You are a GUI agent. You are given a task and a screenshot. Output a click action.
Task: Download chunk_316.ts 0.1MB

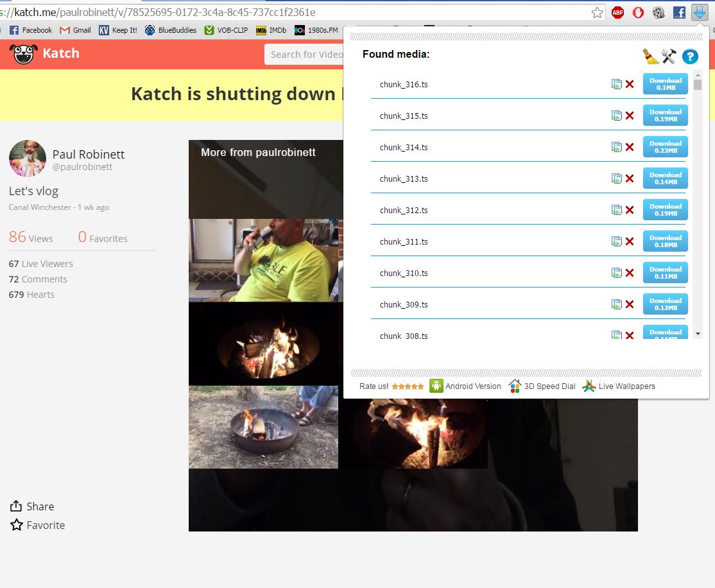[666, 84]
